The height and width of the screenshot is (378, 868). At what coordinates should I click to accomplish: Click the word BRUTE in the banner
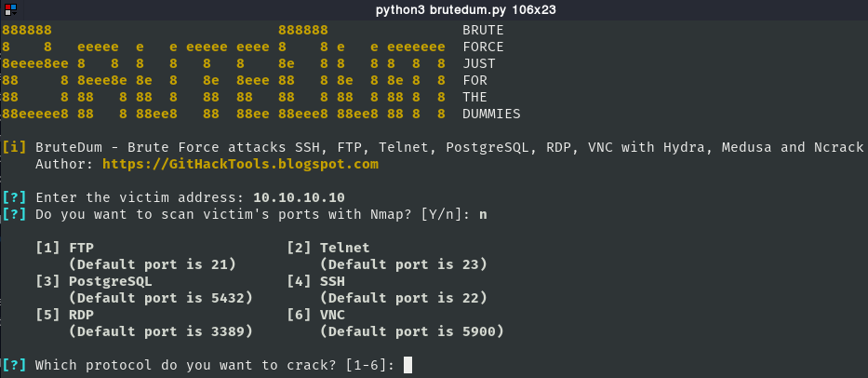(x=483, y=30)
